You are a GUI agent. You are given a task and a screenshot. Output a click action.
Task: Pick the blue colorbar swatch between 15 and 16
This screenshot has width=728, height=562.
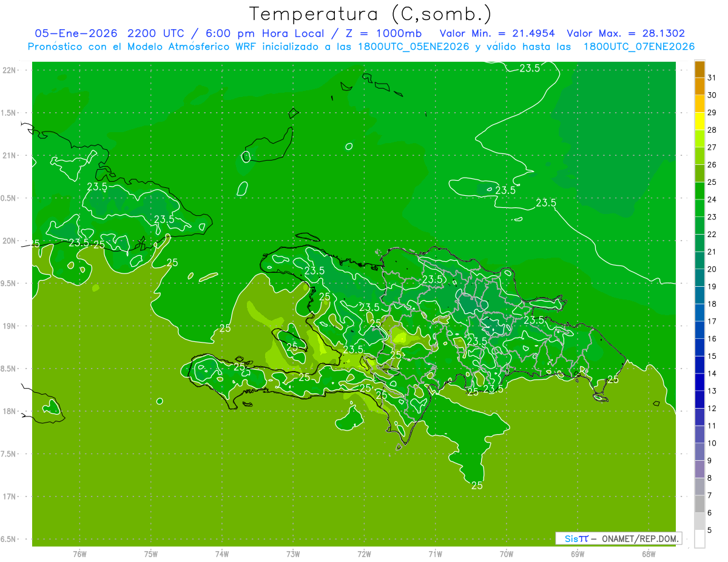[x=699, y=347]
